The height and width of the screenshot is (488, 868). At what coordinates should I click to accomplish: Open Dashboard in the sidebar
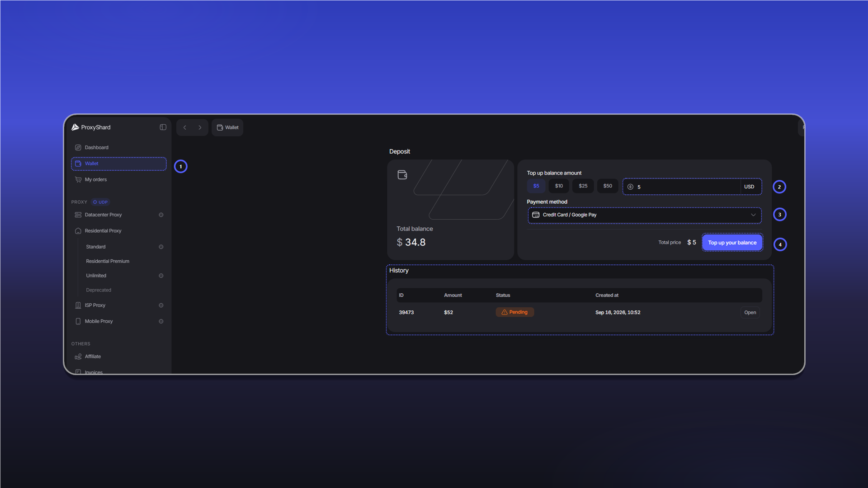click(x=119, y=147)
